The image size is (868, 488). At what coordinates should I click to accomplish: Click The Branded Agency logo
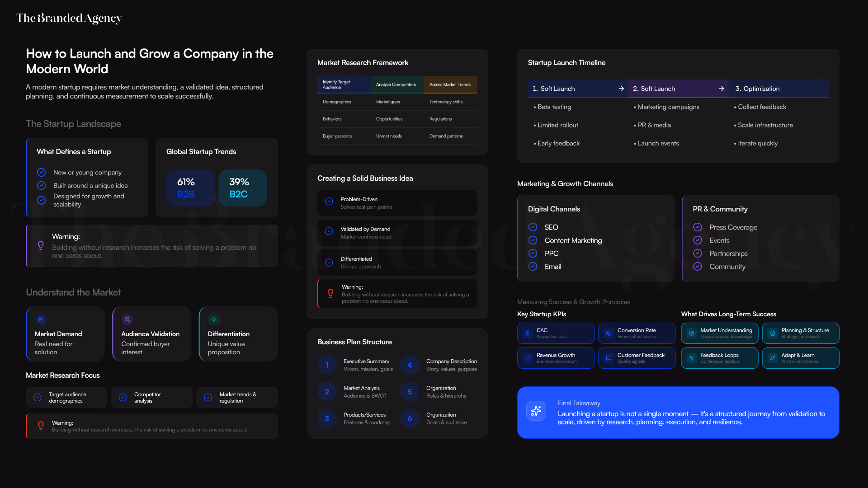pos(69,18)
